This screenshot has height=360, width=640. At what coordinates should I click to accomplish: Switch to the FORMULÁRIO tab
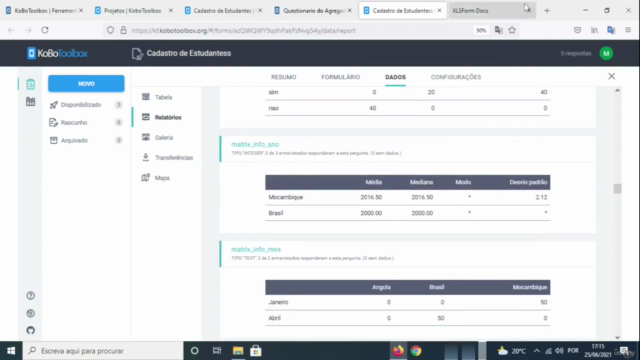(341, 77)
